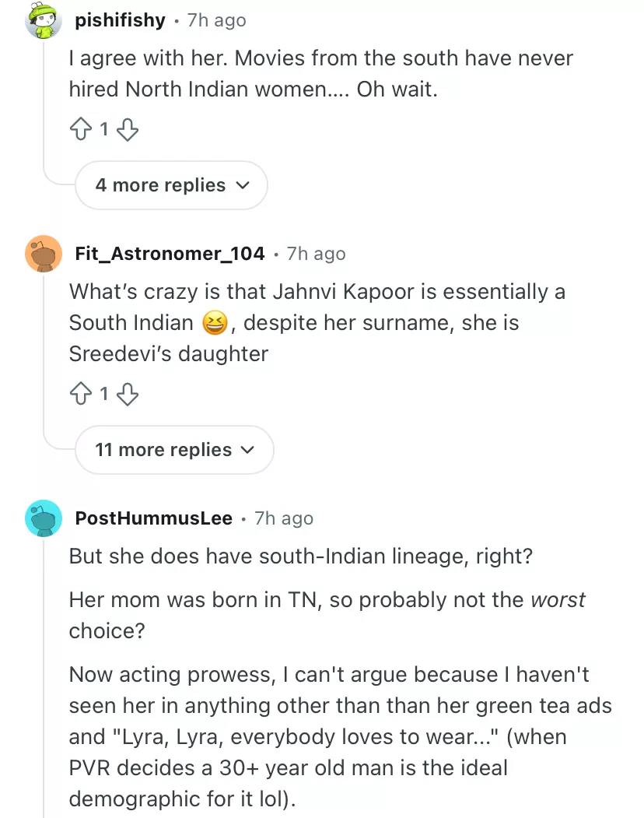Open pishifishy's username link
644x818 pixels.
(x=120, y=20)
